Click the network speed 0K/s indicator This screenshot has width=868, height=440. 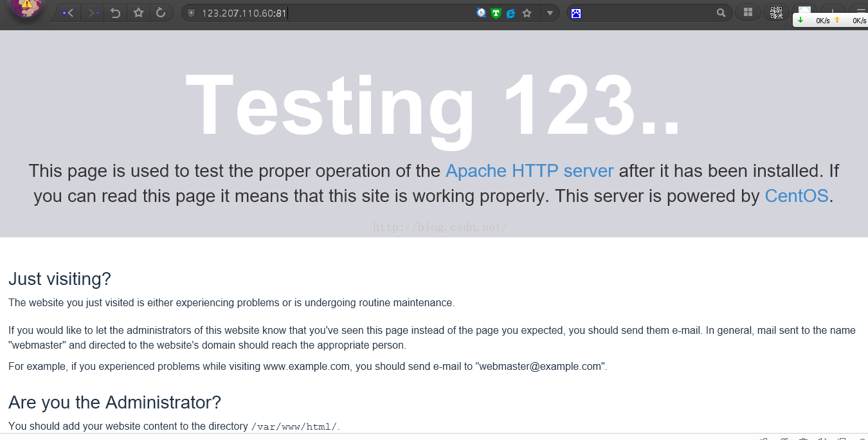click(830, 20)
